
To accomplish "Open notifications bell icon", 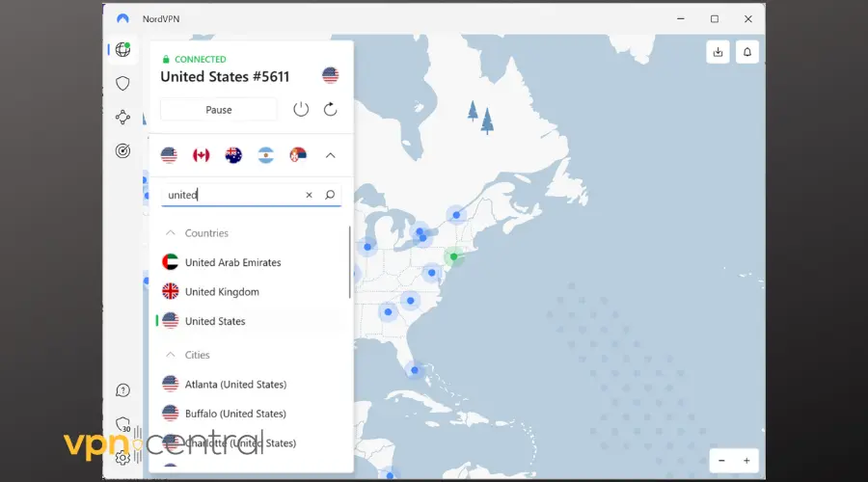I will 746,52.
